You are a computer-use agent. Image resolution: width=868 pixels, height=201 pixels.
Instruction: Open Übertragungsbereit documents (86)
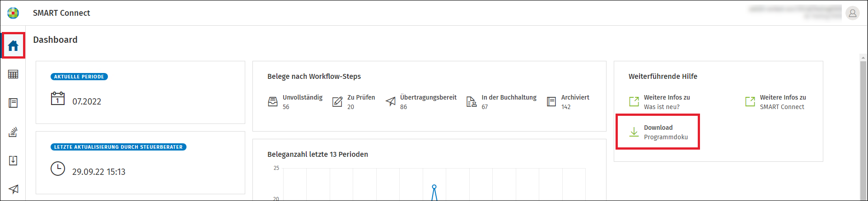click(421, 102)
